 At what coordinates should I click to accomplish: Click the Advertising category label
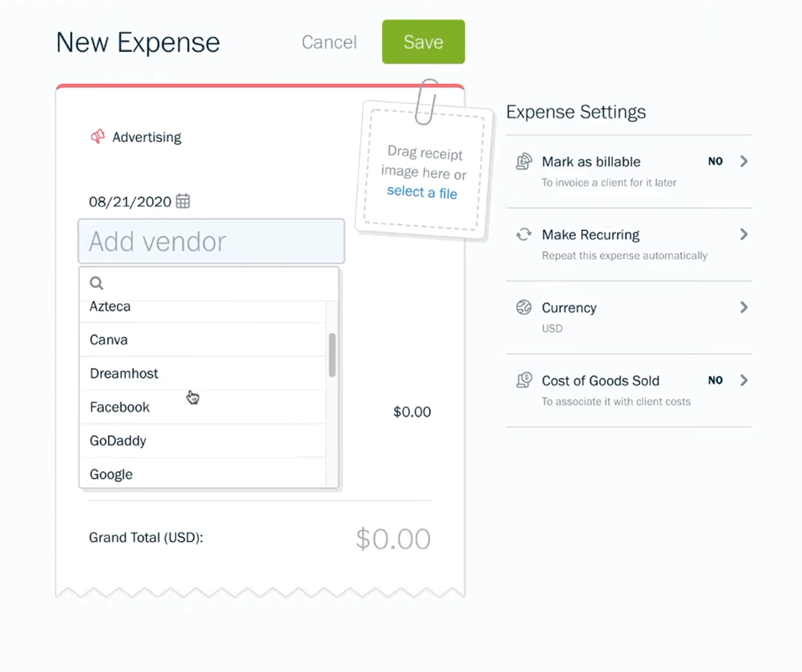pos(147,137)
